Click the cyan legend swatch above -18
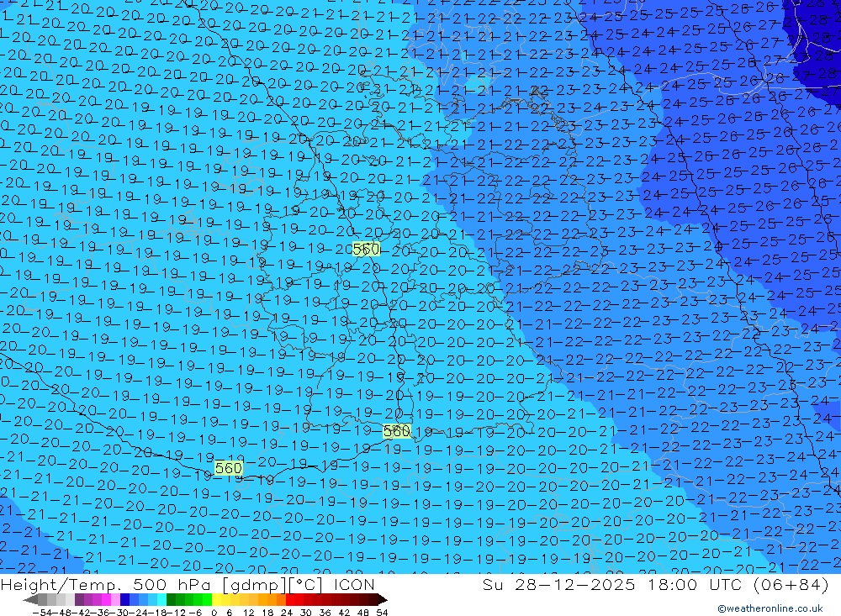The image size is (841, 616). click(161, 600)
